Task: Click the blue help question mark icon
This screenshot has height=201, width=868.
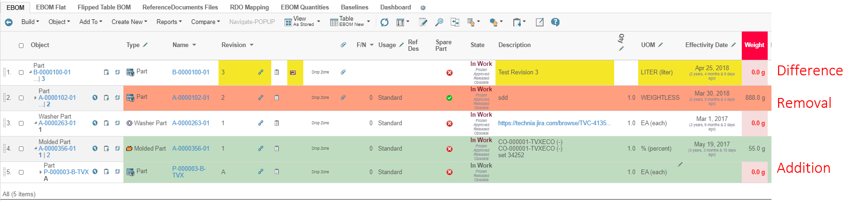Action: click(555, 22)
